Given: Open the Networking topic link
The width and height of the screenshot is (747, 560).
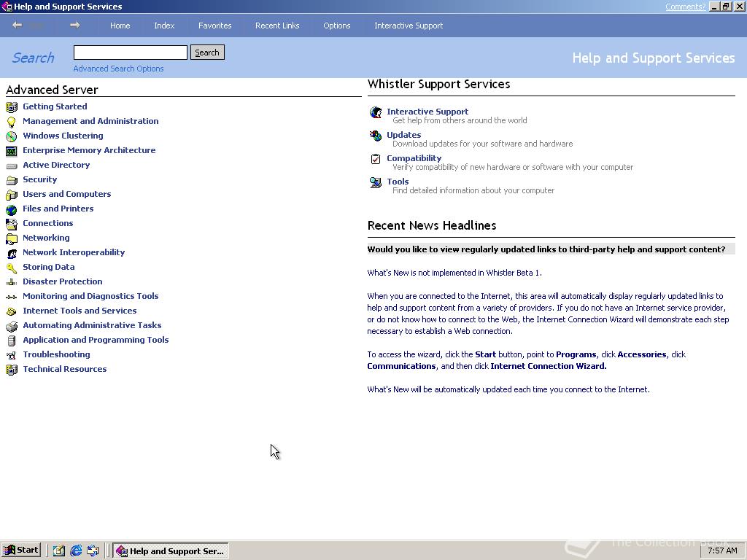Looking at the screenshot, I should coord(46,238).
